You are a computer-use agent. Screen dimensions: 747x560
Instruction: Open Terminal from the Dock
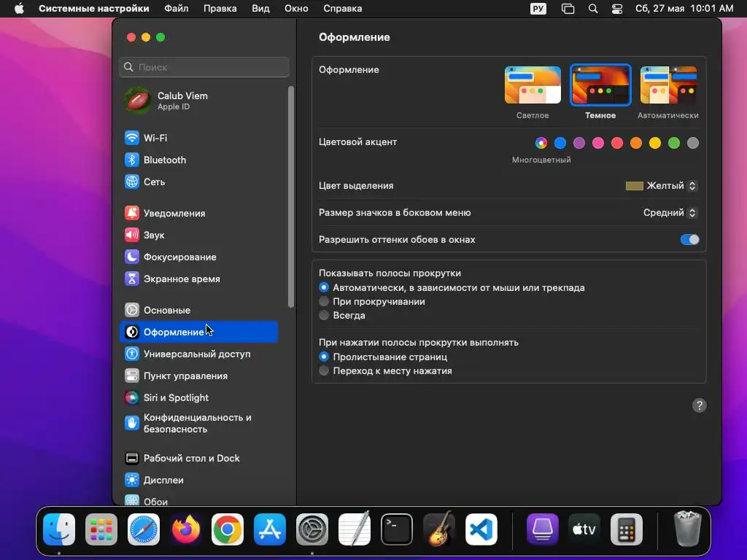396,529
